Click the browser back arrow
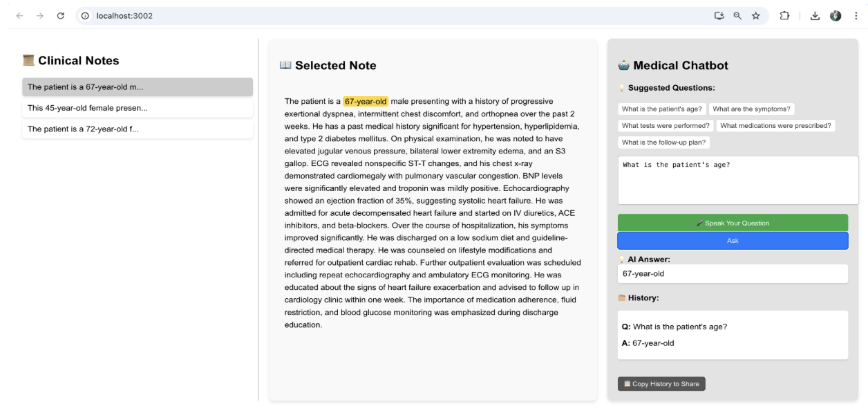868x411 pixels. click(x=19, y=16)
